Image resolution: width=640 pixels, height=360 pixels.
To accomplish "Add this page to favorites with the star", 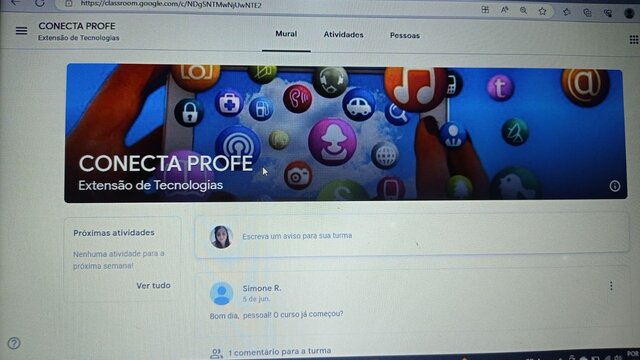I will click(x=542, y=11).
